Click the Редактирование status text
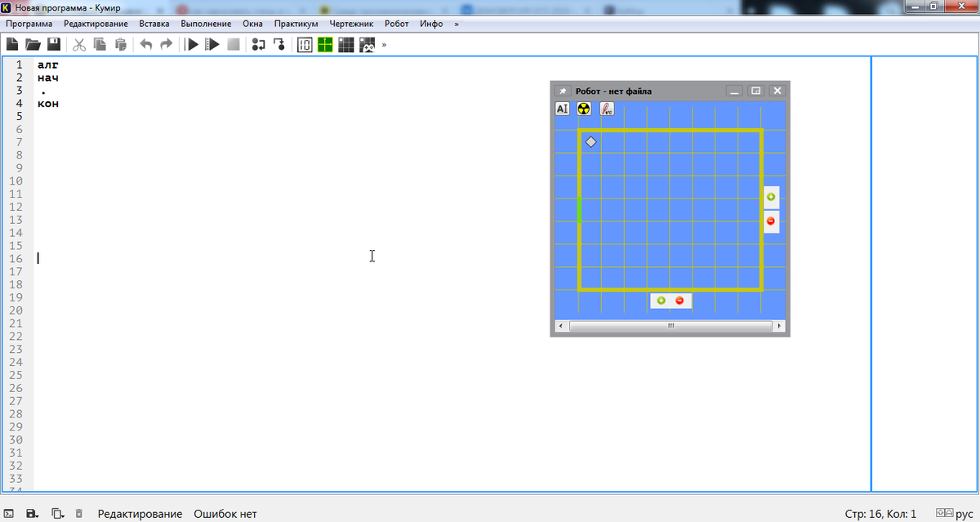 [140, 514]
